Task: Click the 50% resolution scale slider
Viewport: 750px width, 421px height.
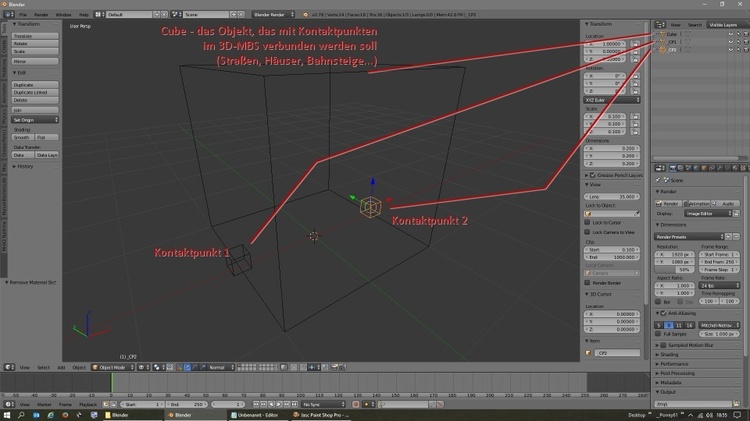Action: click(x=674, y=269)
